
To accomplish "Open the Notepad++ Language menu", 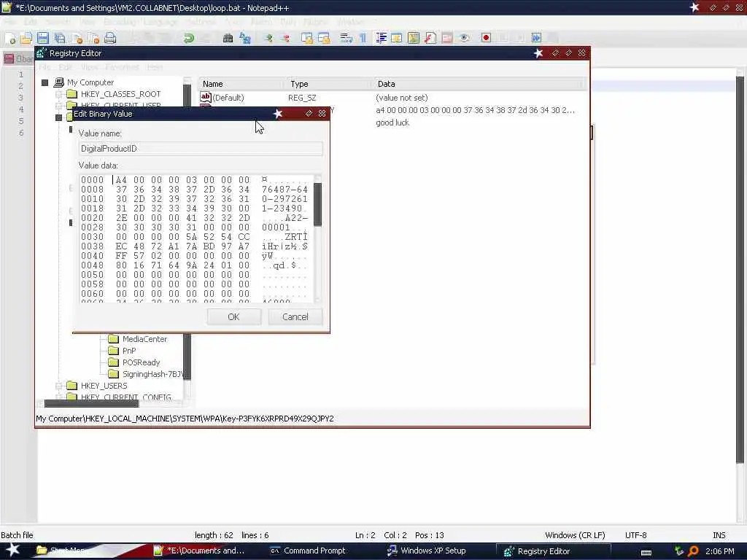I will coord(160,22).
